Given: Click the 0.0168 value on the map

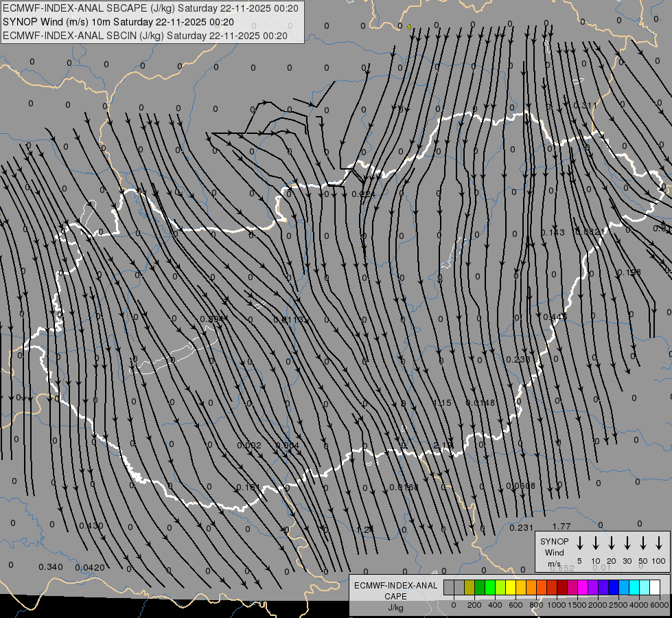Looking at the screenshot, I should 404,488.
